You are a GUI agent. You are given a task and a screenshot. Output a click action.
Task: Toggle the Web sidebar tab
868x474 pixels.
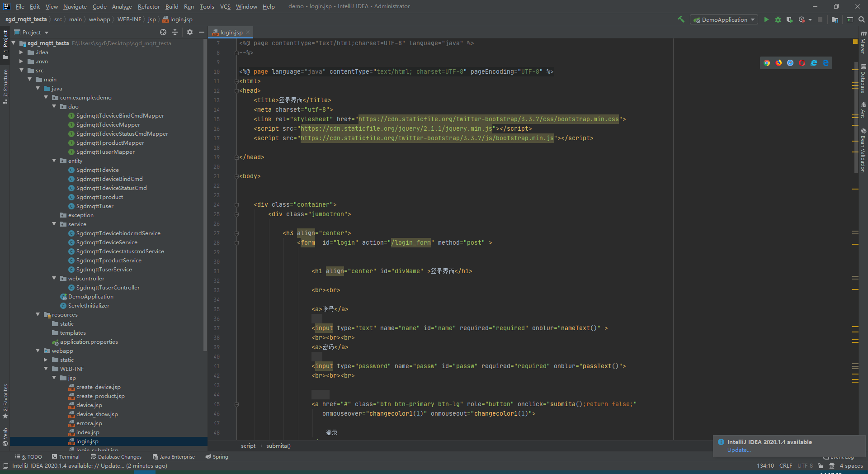click(x=5, y=437)
